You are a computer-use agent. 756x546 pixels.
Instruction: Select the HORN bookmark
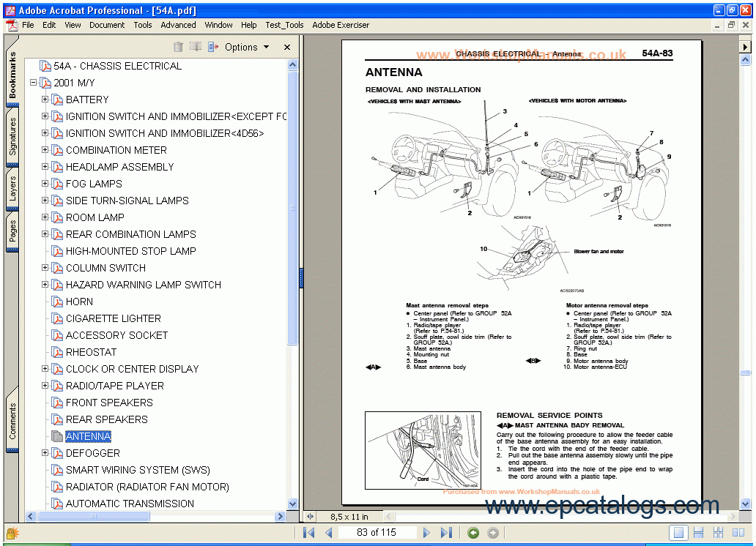(80, 302)
